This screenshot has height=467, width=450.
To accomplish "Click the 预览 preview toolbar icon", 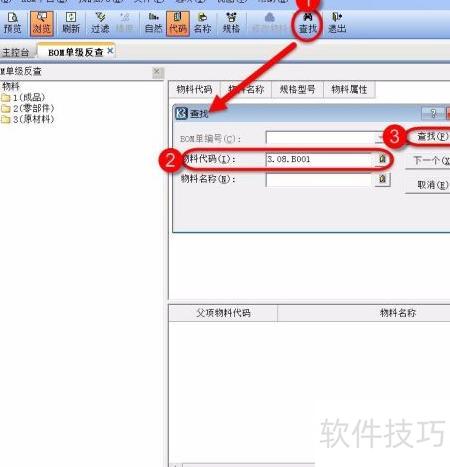I will coord(12,23).
